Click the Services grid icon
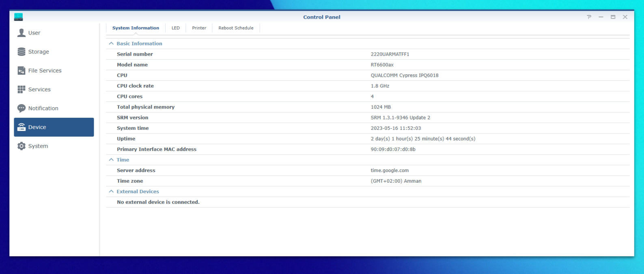Image resolution: width=644 pixels, height=274 pixels. point(22,89)
